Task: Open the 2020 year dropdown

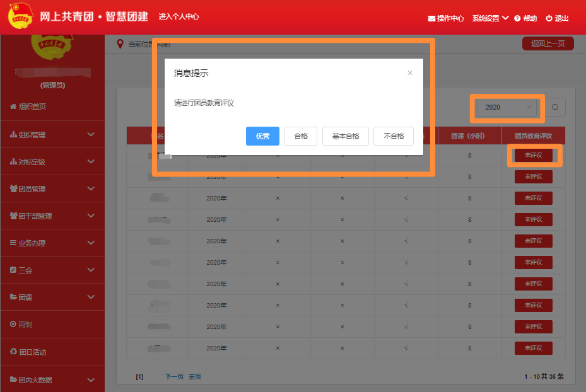Action: pos(508,107)
